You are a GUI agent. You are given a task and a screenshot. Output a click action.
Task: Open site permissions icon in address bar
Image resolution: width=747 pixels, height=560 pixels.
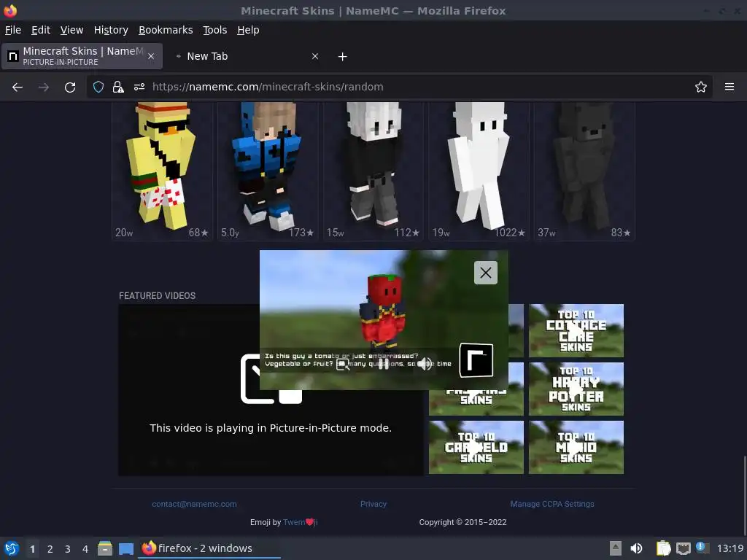[x=139, y=87]
